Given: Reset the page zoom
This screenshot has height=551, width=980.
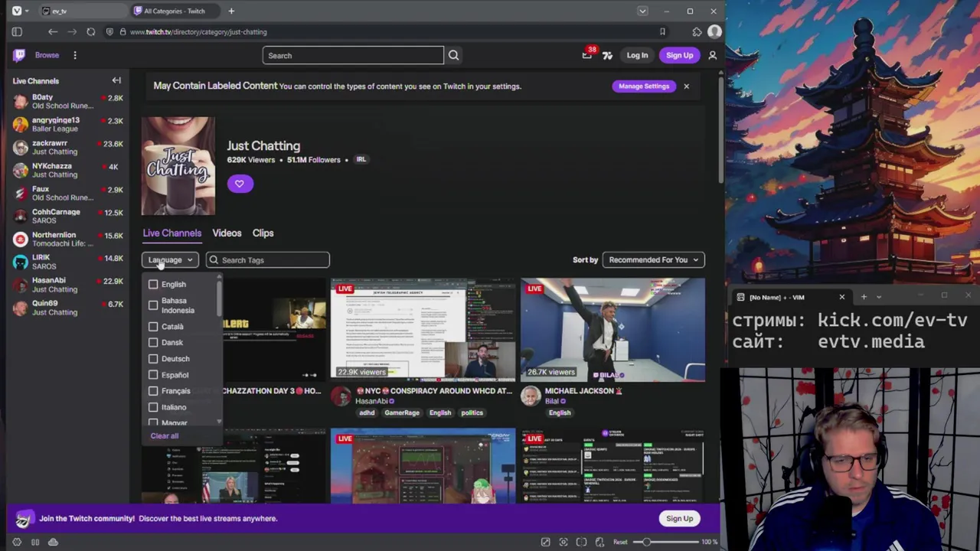Looking at the screenshot, I should click(x=620, y=542).
